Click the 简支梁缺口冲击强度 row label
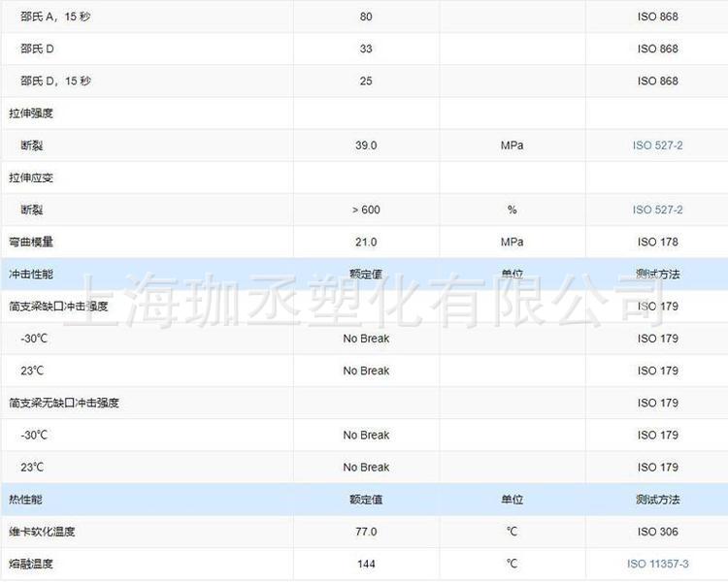 (58, 307)
